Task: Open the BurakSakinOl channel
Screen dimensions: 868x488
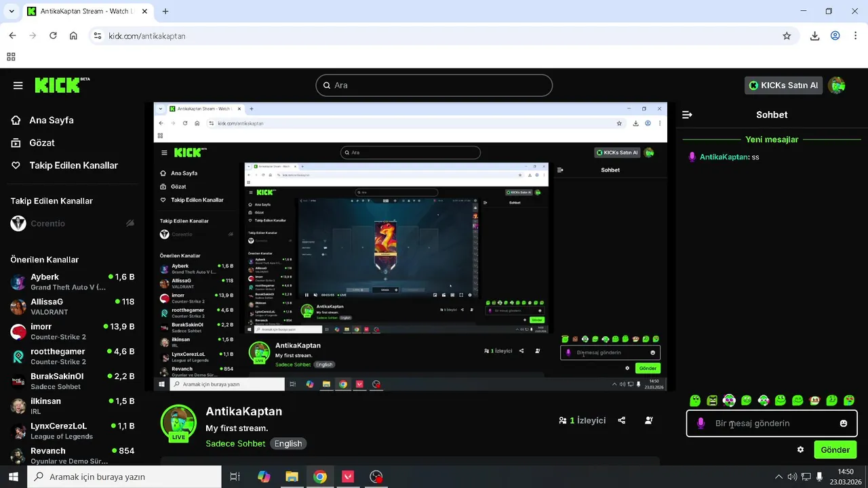Action: tap(72, 381)
